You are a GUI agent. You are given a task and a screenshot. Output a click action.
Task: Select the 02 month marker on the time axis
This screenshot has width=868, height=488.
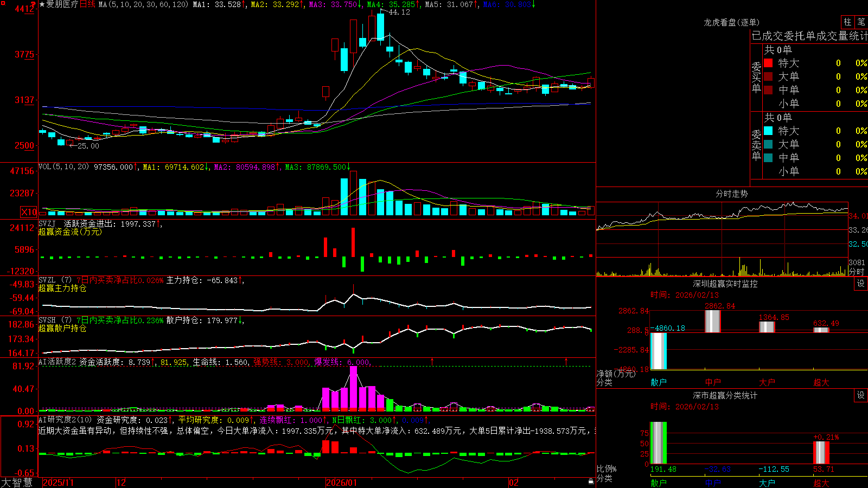coord(514,483)
